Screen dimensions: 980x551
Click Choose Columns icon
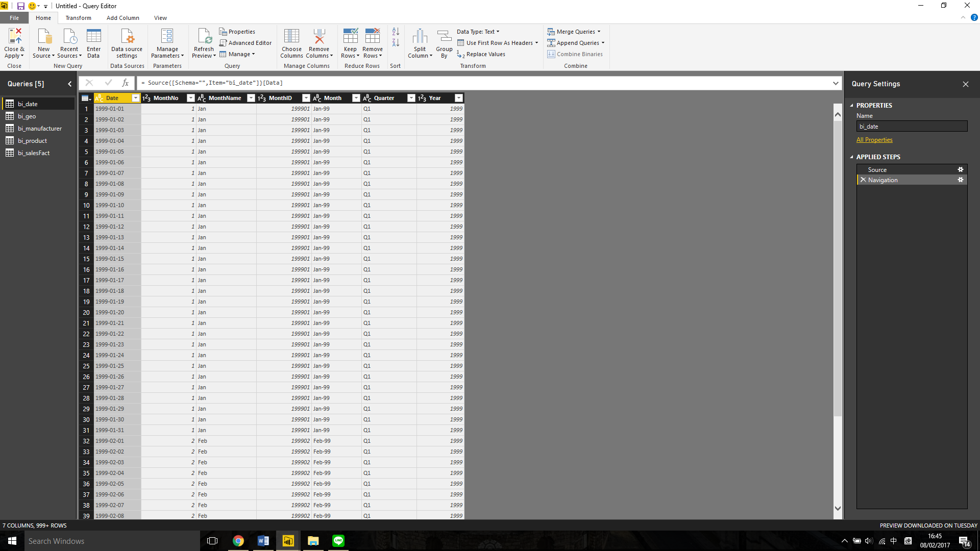coord(291,36)
